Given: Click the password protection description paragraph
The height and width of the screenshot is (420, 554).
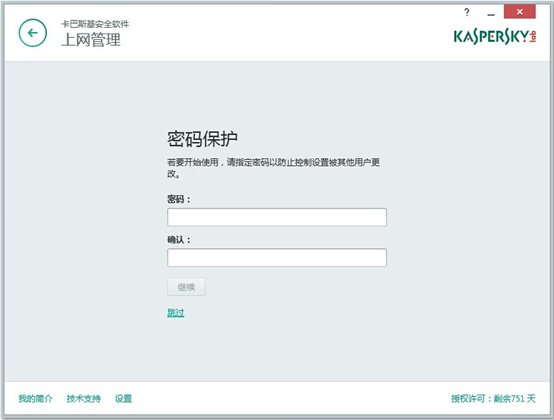Looking at the screenshot, I should [273, 168].
